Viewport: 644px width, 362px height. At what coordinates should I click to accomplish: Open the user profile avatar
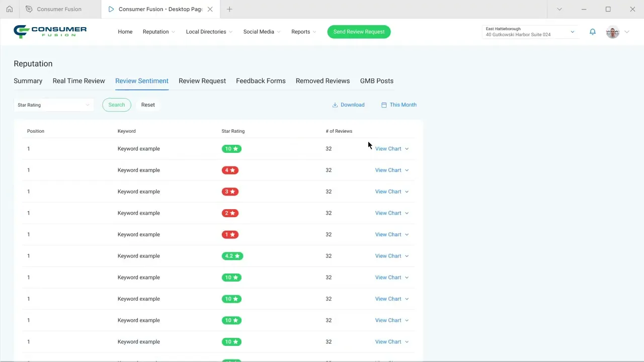coord(612,32)
